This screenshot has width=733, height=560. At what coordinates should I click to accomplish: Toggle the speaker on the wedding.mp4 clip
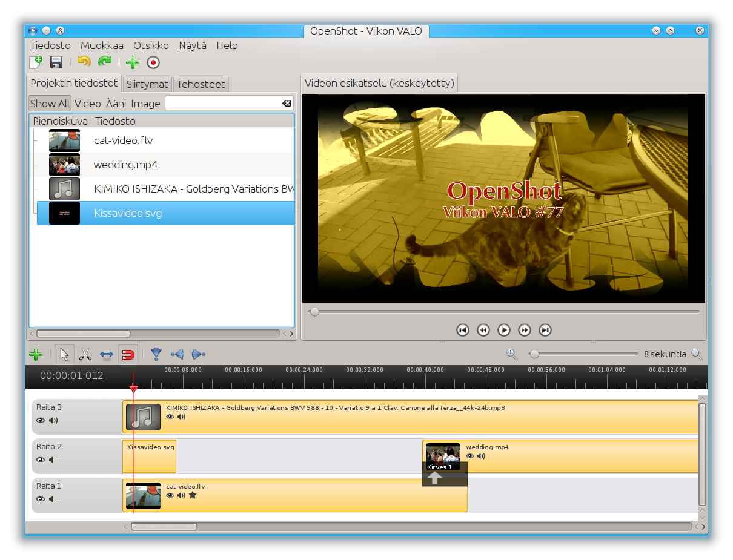pyautogui.click(x=481, y=456)
